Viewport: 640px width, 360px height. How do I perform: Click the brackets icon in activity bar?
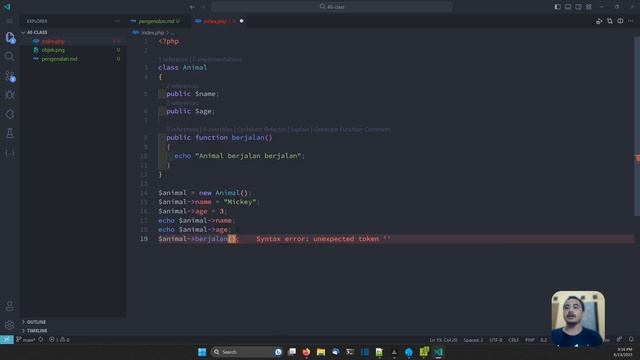click(10, 152)
